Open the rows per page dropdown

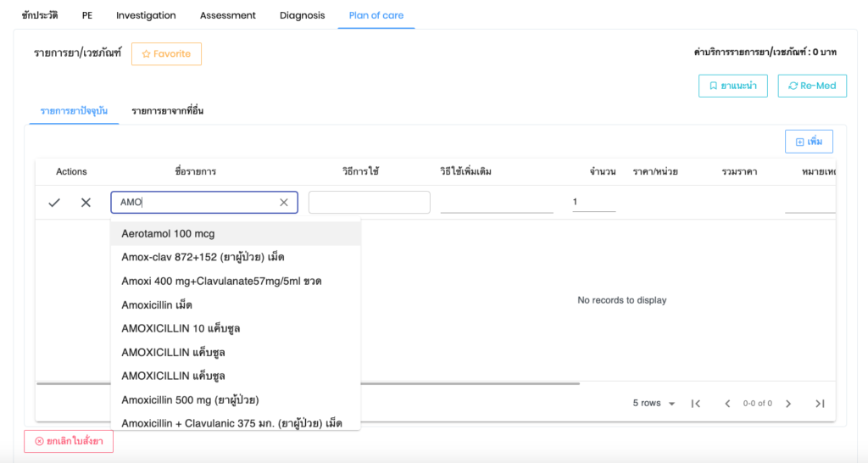click(654, 404)
